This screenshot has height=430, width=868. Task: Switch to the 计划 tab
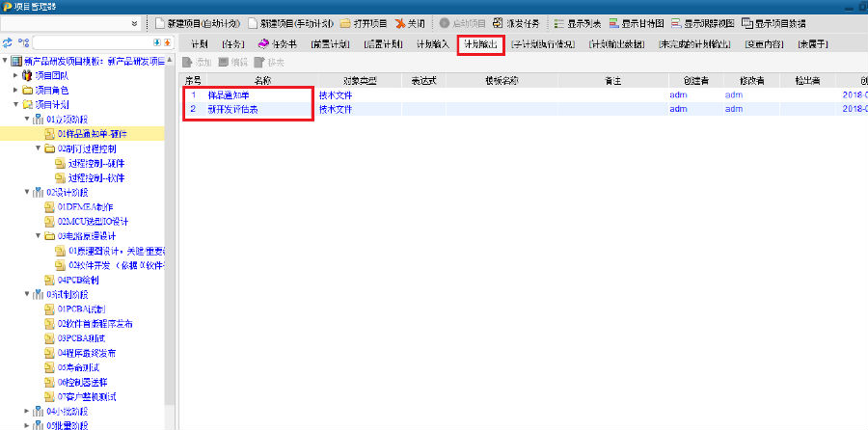pyautogui.click(x=200, y=44)
